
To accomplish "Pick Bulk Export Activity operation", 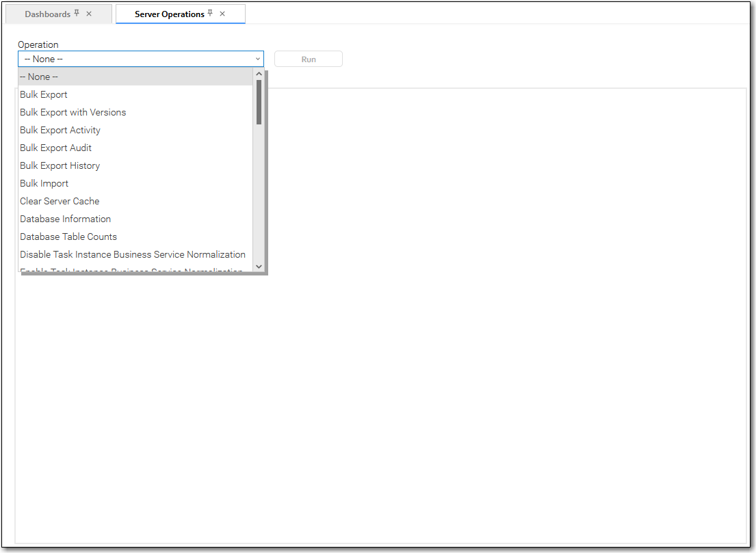I will point(60,130).
